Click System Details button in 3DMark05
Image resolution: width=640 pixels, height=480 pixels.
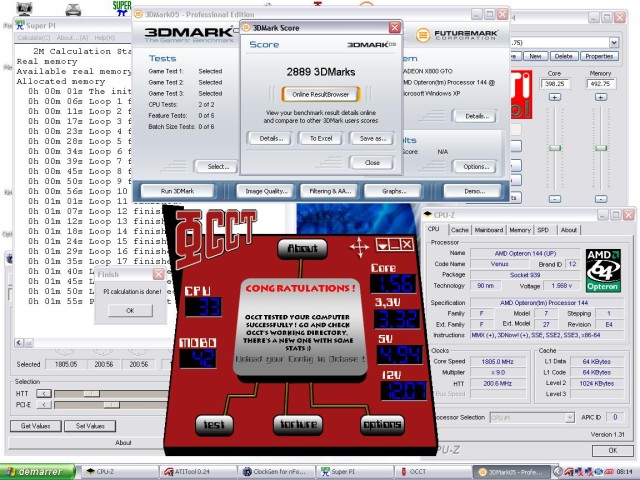point(476,116)
